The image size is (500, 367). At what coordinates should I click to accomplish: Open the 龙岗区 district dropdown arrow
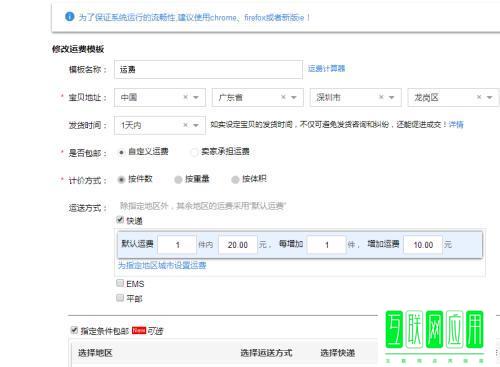(x=489, y=97)
